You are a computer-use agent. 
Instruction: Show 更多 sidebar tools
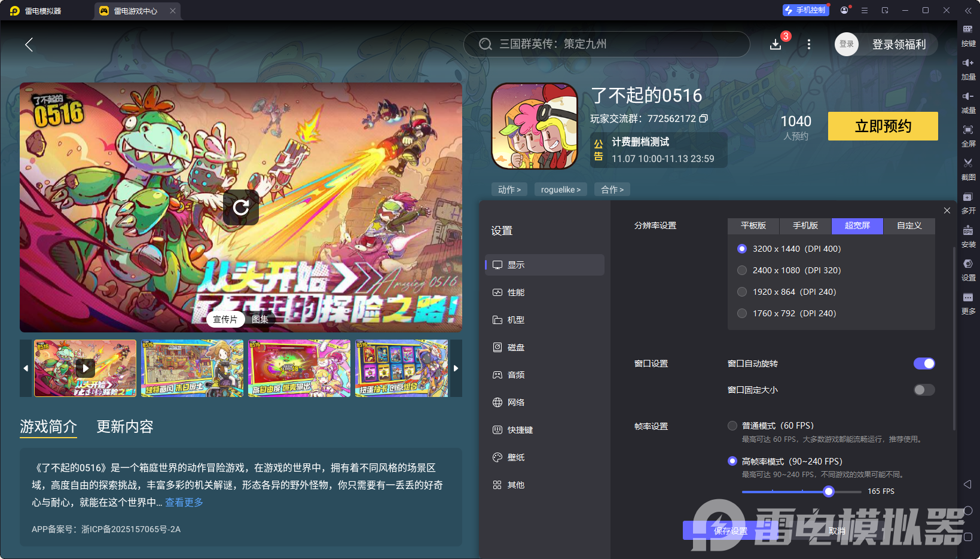point(968,303)
